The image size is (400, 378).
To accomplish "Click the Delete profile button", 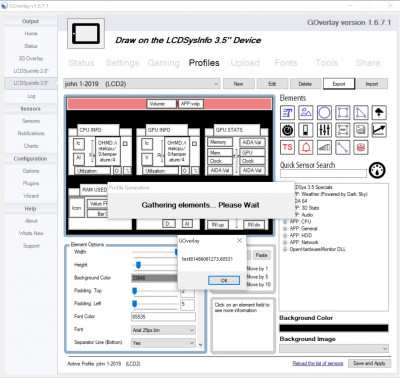I will coord(305,84).
